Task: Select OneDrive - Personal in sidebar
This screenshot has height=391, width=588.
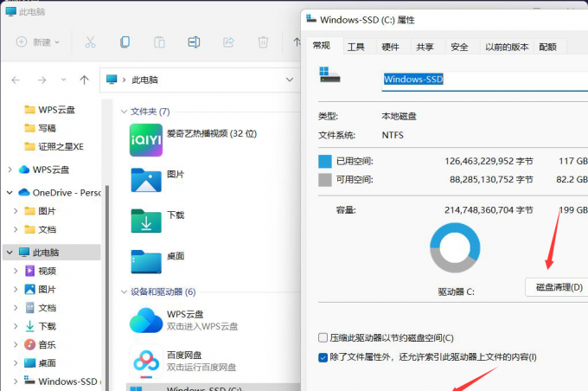Action: [x=60, y=193]
